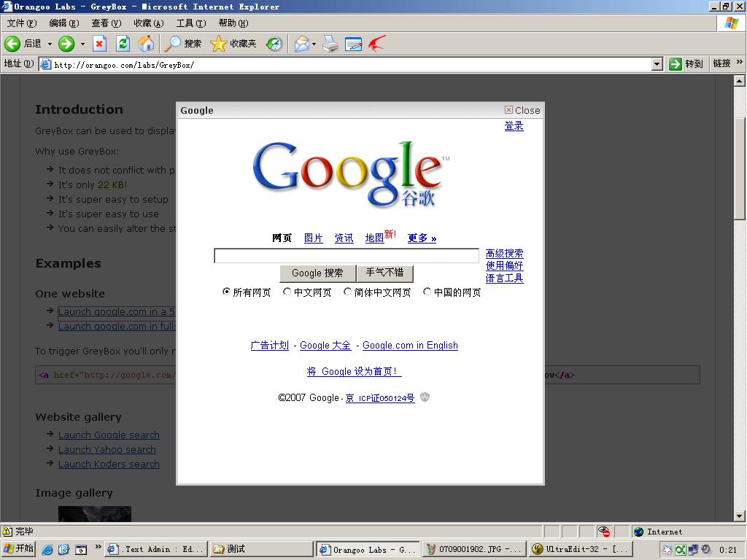Image resolution: width=747 pixels, height=560 pixels.
Task: Open the 登录 sign-in link
Action: point(514,125)
